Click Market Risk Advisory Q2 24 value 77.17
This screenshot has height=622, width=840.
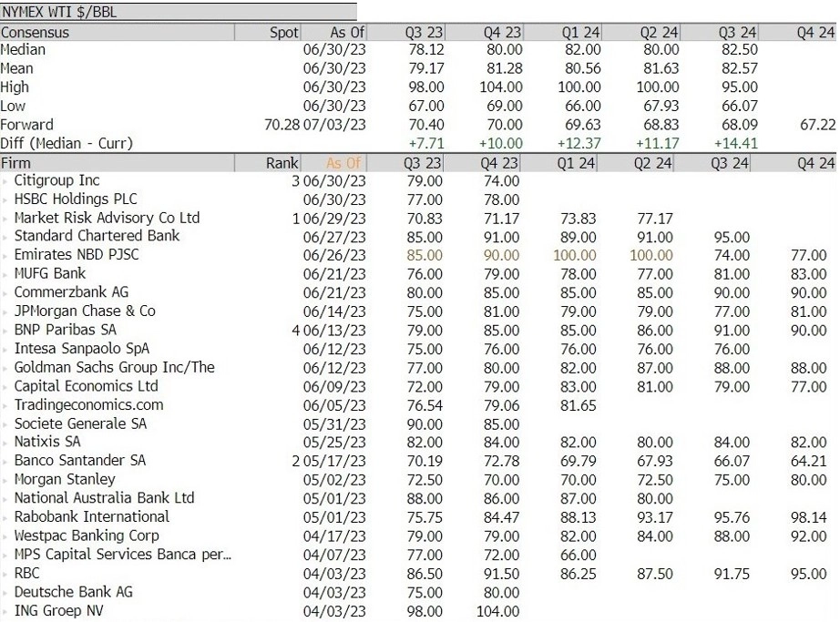point(655,219)
